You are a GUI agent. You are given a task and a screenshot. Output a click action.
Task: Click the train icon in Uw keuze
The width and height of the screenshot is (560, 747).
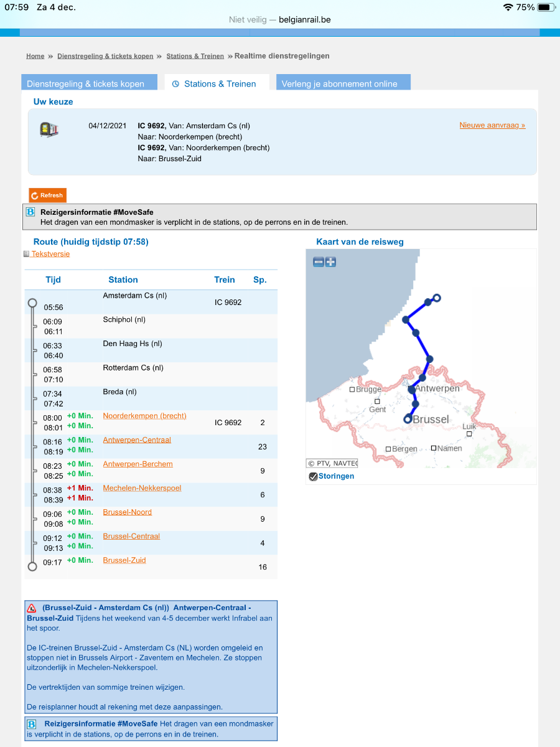(x=49, y=129)
